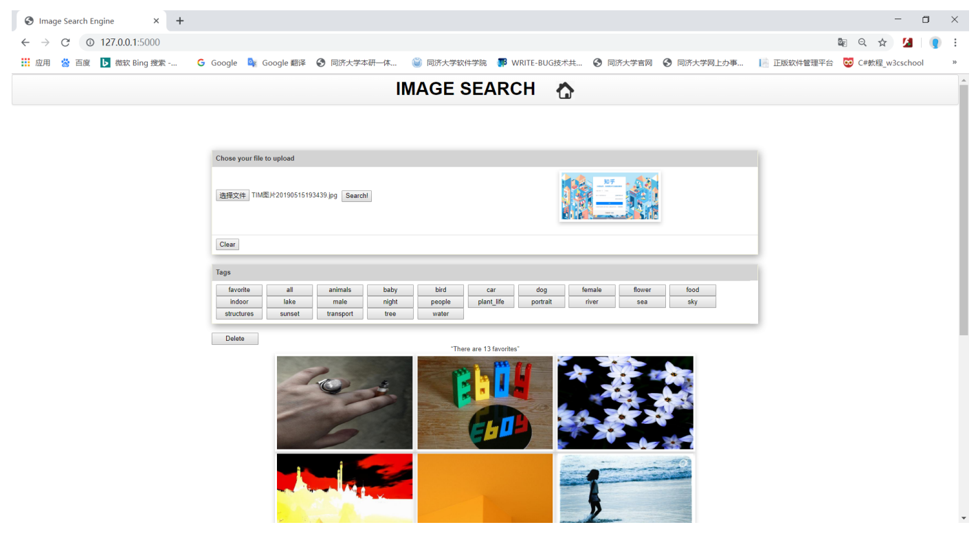Click the translate page icon in address bar
The height and width of the screenshot is (560, 978).
843,42
